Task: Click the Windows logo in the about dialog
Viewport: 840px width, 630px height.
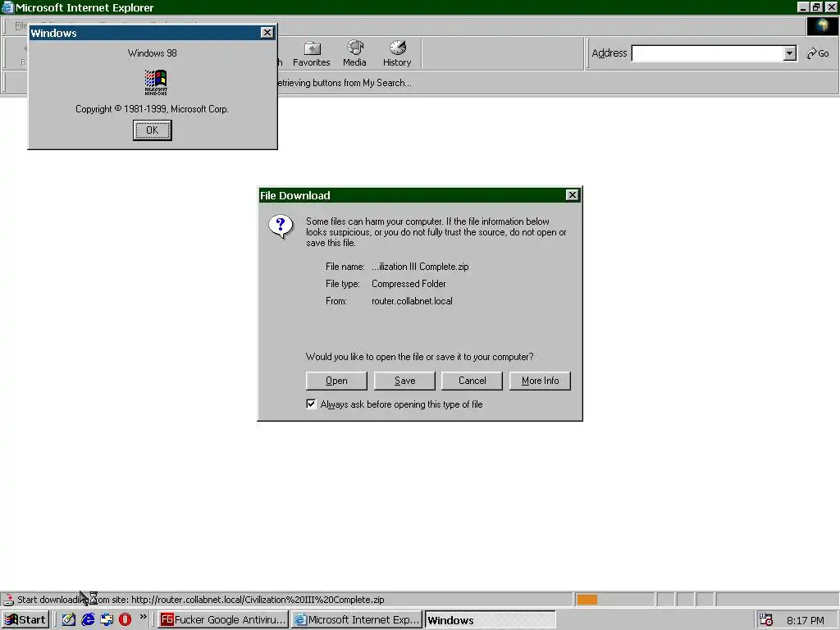Action: coord(156,82)
